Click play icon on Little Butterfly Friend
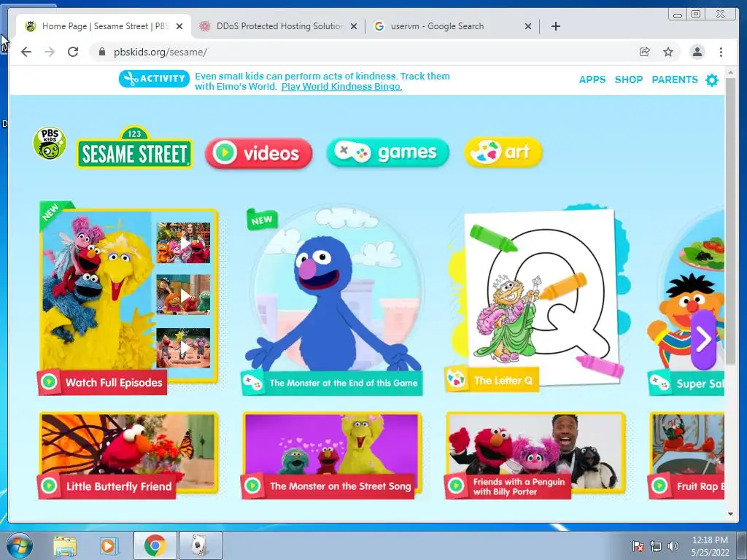Image resolution: width=747 pixels, height=560 pixels. [49, 486]
